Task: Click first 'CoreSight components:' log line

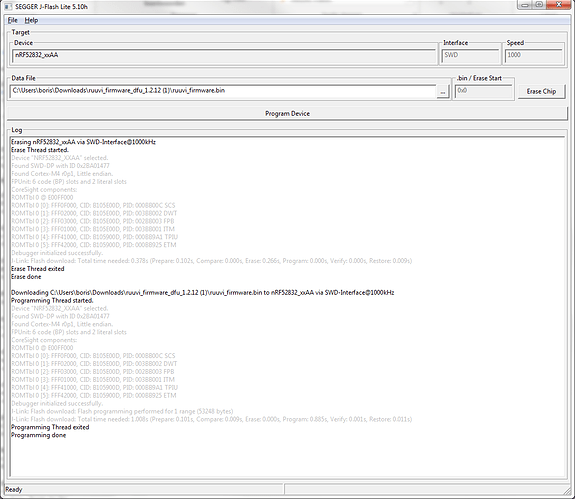Action: 44,190
